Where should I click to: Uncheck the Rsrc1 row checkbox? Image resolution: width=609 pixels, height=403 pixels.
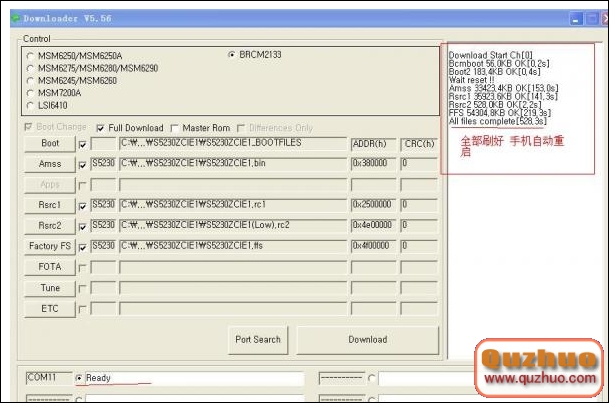point(82,207)
